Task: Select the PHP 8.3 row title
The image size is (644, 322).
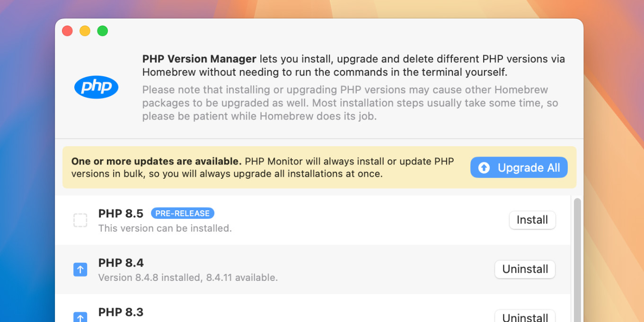Action: click(121, 312)
